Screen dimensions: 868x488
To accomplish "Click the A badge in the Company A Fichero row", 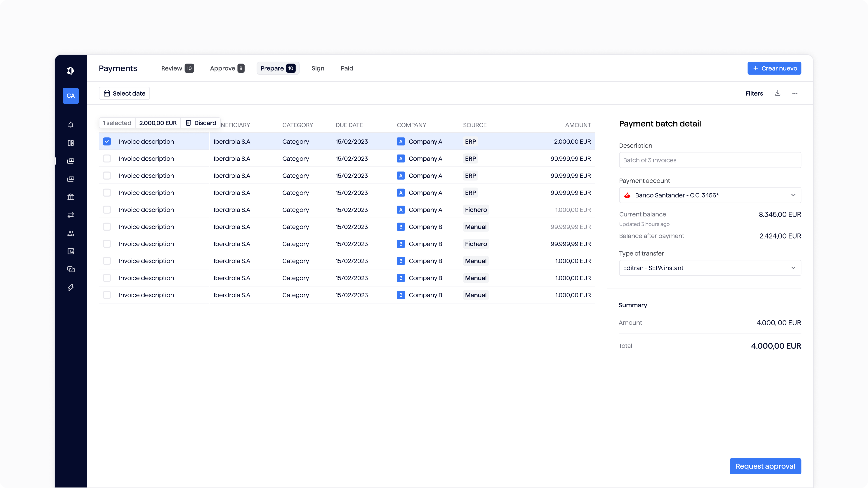I will pyautogui.click(x=401, y=210).
